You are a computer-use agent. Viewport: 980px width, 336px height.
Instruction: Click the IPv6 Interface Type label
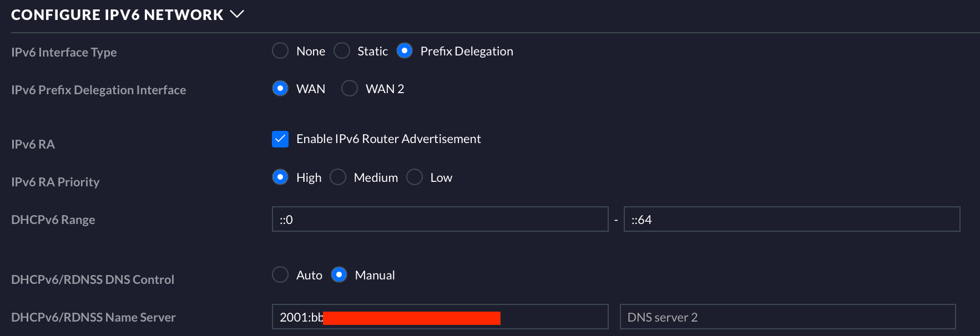coord(64,52)
